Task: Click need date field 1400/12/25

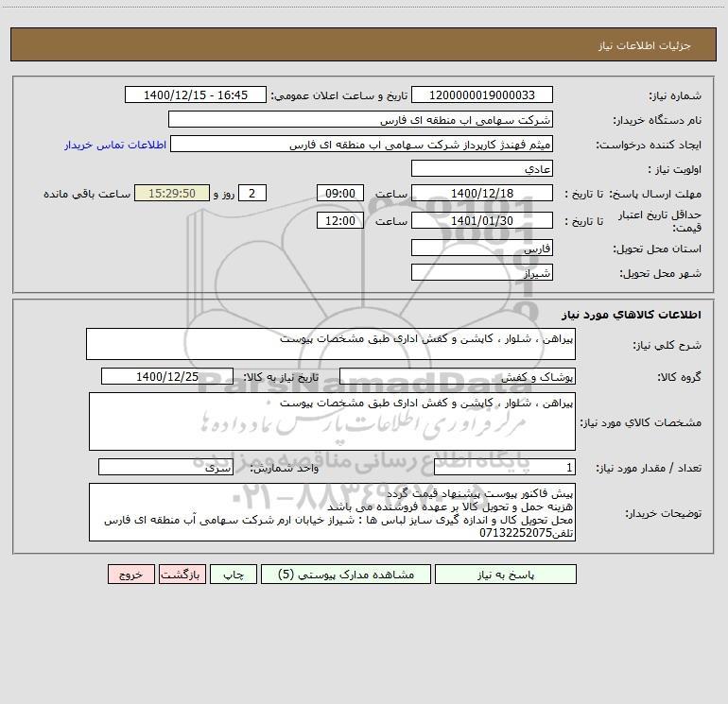Action: 167,376
